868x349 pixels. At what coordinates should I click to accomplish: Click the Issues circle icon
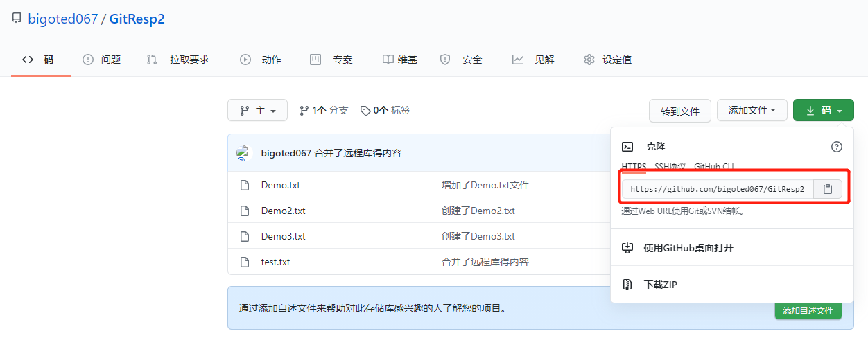click(x=88, y=60)
